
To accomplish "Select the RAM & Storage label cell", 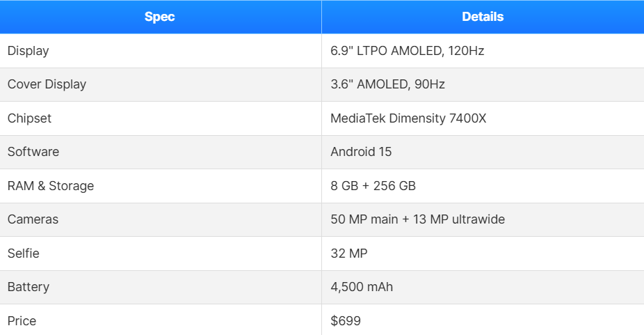I will click(x=51, y=186).
